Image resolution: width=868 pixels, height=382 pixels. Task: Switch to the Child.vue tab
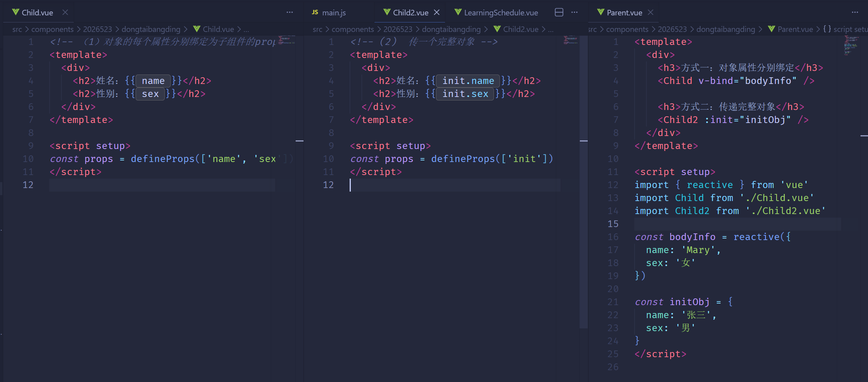[37, 13]
